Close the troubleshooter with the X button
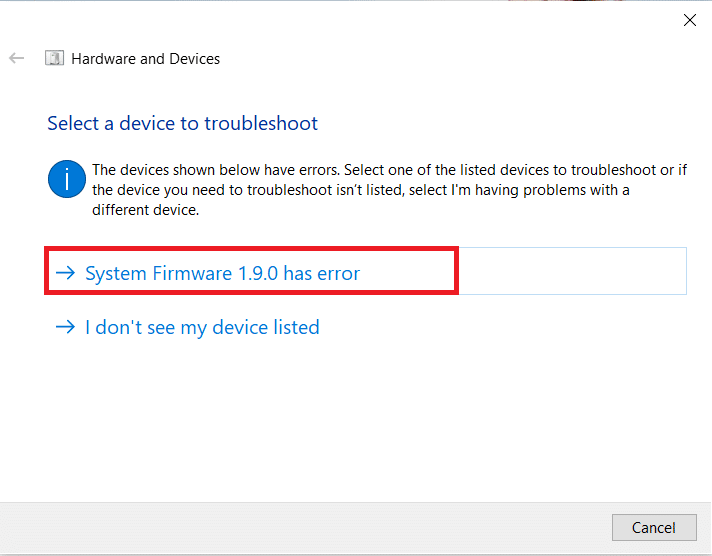This screenshot has height=556, width=712. [x=689, y=19]
